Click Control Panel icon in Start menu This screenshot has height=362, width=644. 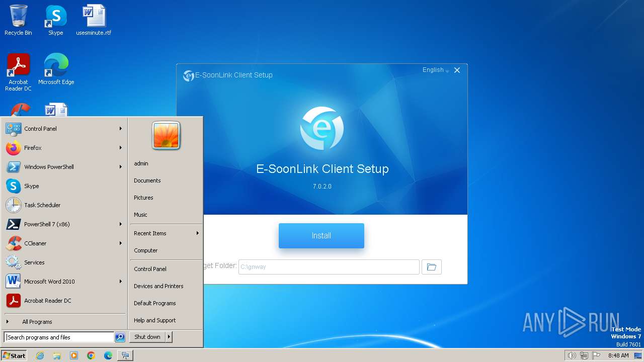[14, 129]
